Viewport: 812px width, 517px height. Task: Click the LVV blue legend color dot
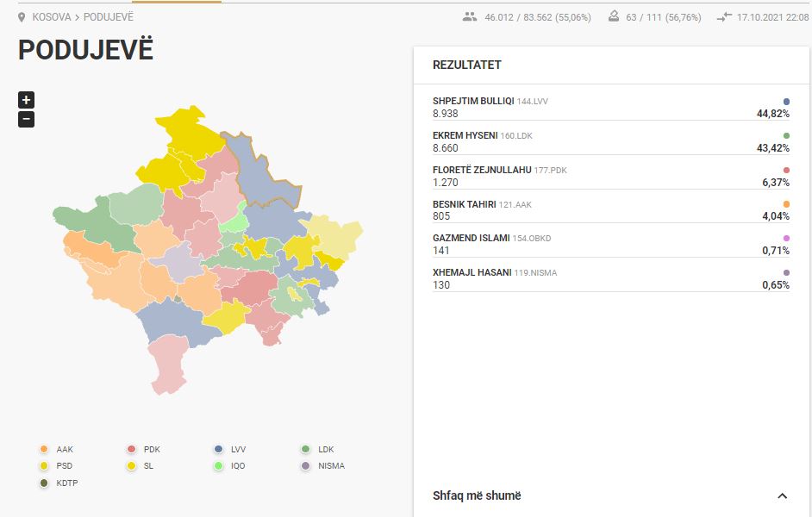tap(219, 449)
